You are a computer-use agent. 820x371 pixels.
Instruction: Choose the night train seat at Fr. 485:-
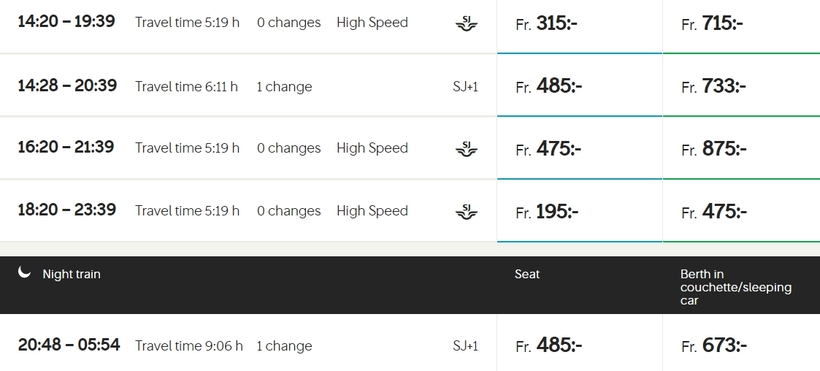point(579,344)
